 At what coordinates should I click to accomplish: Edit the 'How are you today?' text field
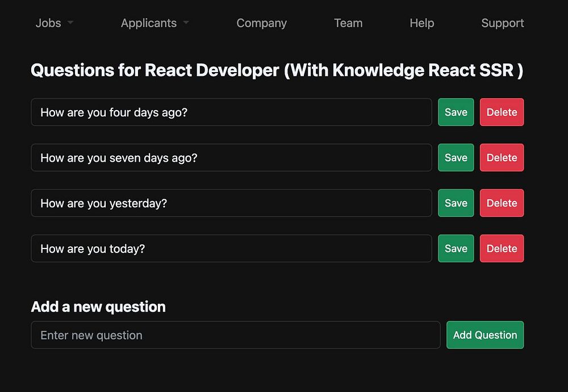click(x=231, y=248)
